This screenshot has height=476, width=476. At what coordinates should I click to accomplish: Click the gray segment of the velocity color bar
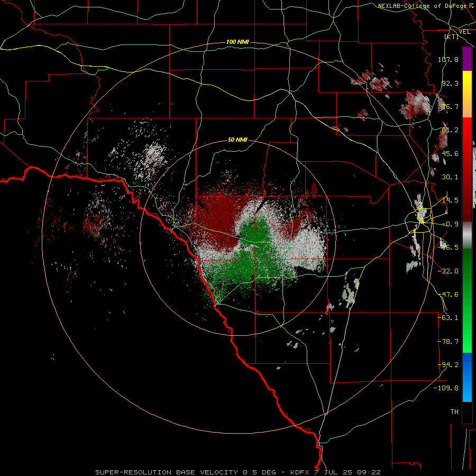[x=467, y=235]
